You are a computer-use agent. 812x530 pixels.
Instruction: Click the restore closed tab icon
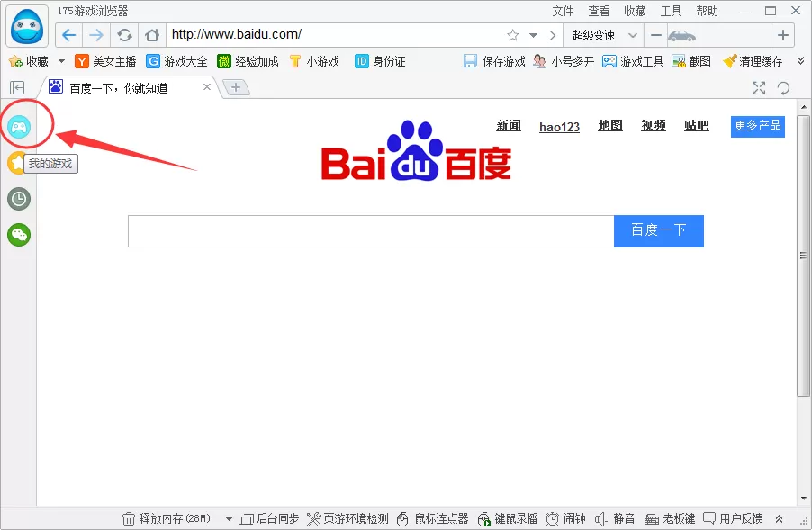click(783, 88)
